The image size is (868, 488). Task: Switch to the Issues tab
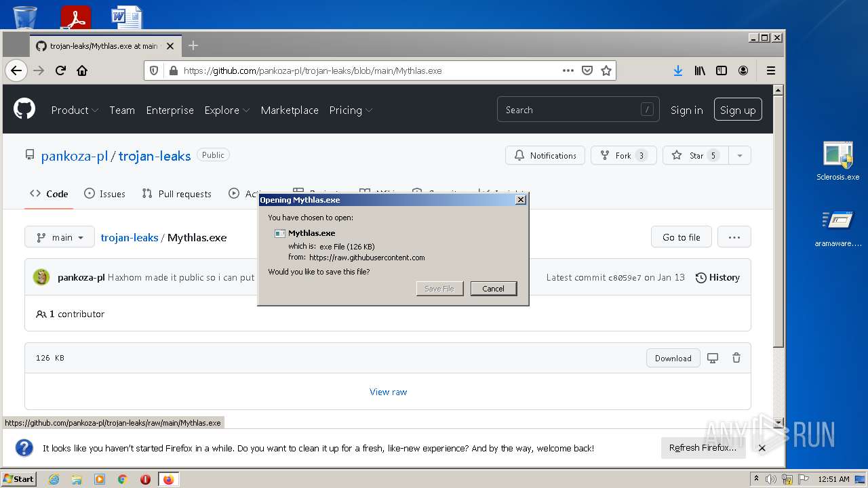pyautogui.click(x=104, y=194)
